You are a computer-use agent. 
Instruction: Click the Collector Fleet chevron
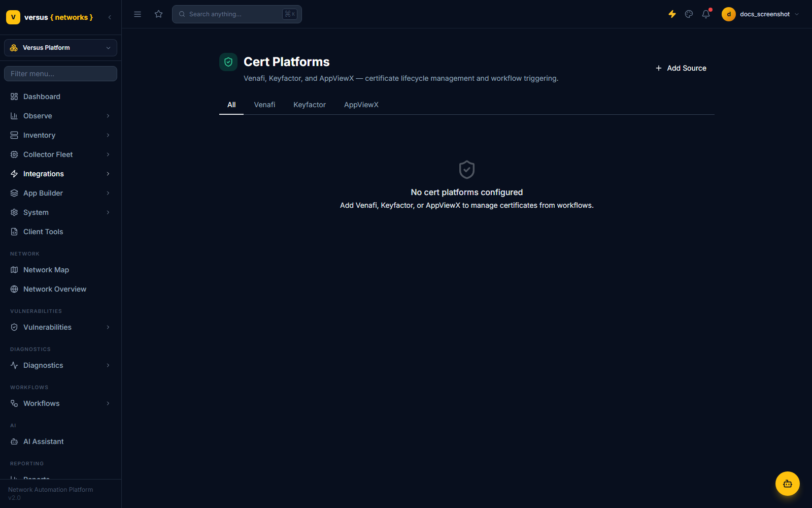tap(108, 154)
